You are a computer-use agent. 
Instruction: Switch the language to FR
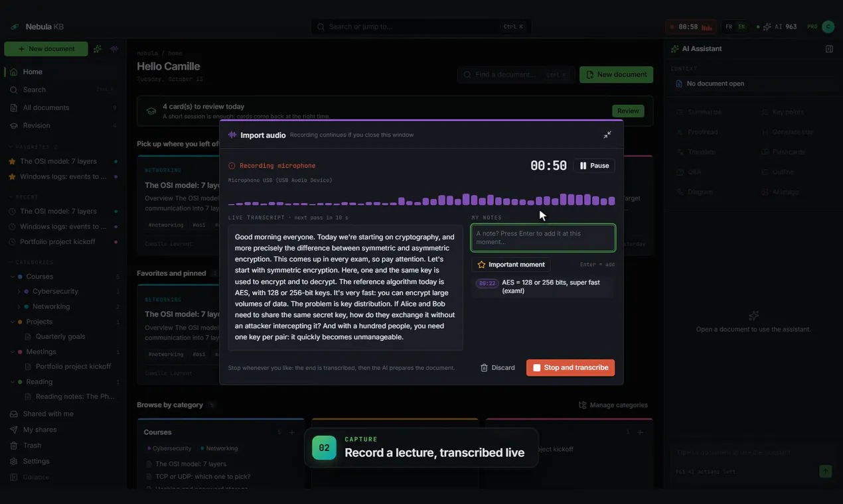coord(729,27)
